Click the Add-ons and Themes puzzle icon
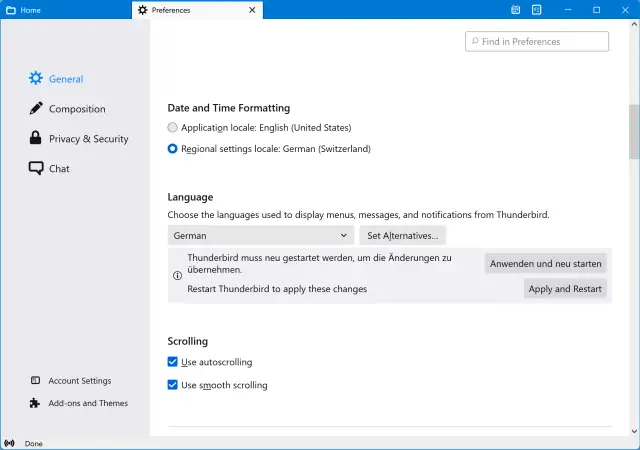Screen dimensions: 640x450 click(36, 403)
